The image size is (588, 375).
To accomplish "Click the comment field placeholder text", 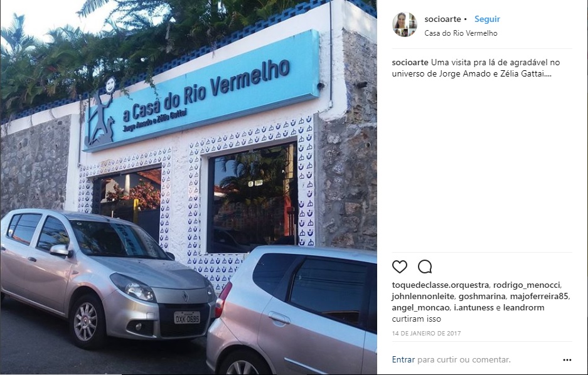I will point(464,360).
